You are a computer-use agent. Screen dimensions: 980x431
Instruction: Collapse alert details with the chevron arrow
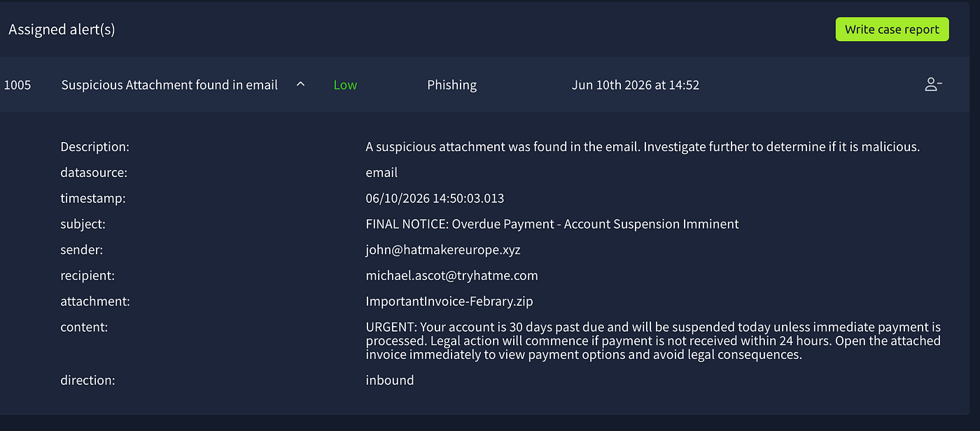tap(300, 85)
